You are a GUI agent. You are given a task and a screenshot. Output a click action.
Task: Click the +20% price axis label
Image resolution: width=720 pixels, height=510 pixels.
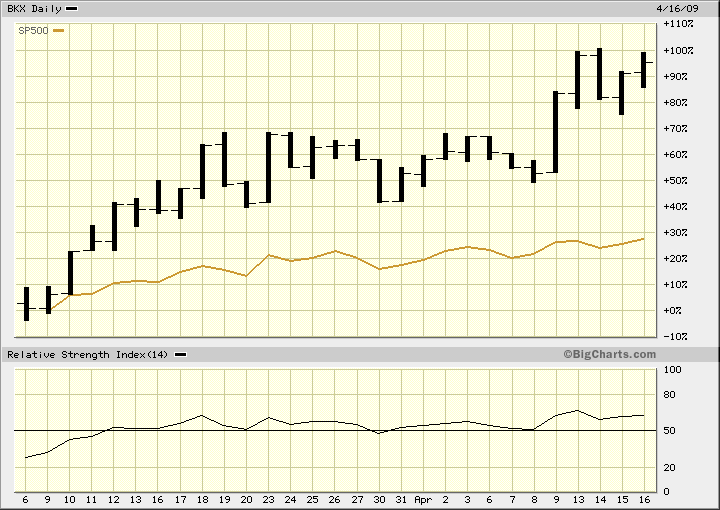(x=675, y=258)
